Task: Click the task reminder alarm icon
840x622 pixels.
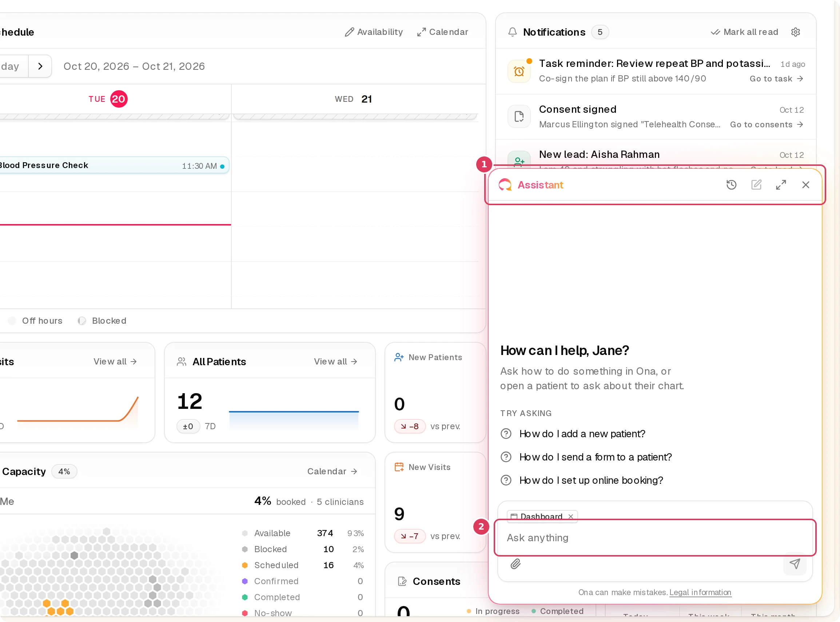Action: 519,71
